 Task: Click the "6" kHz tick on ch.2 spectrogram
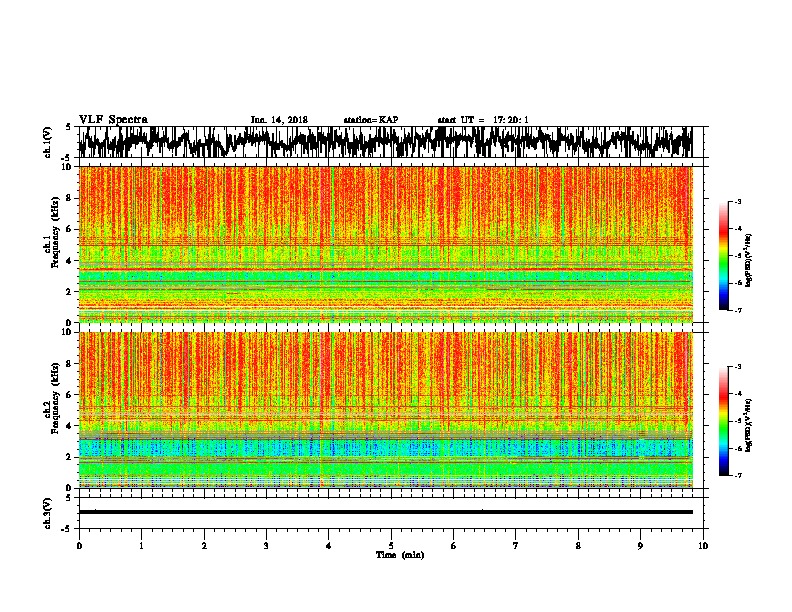(70, 395)
